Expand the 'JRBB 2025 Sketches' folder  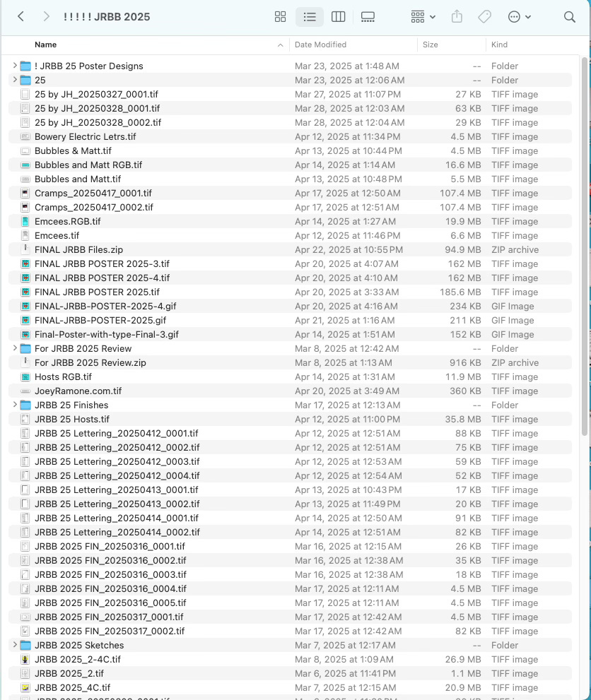tap(15, 645)
